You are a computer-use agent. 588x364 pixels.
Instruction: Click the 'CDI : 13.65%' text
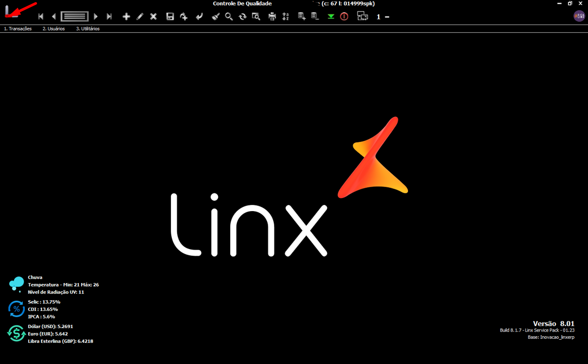coord(43,309)
